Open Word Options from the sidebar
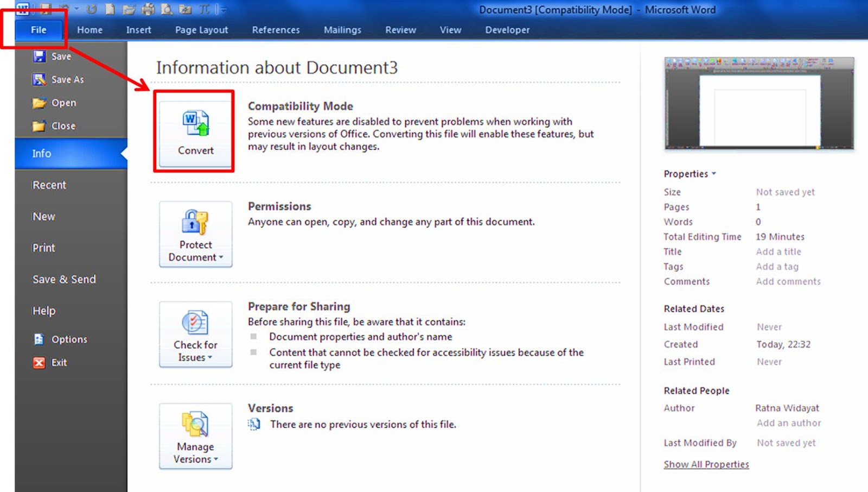Screen dimensions: 868x492 pyautogui.click(x=60, y=339)
